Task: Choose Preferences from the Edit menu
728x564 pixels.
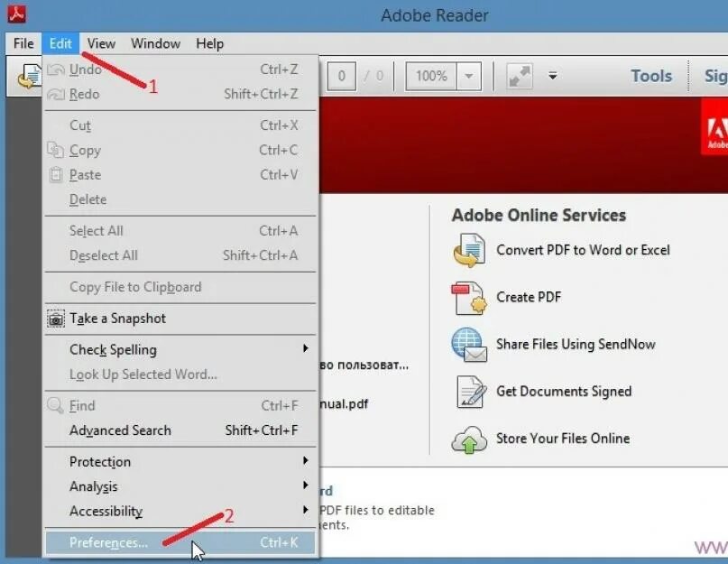Action: (180, 542)
